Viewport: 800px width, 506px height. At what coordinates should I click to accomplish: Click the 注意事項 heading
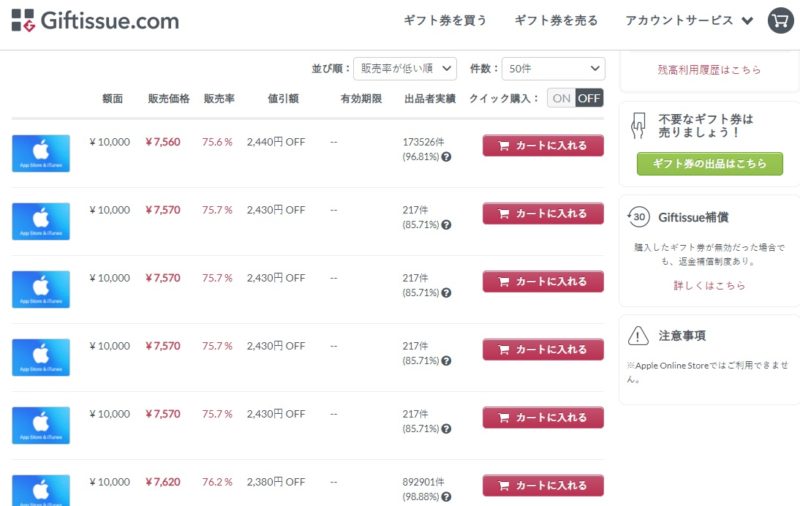click(682, 336)
